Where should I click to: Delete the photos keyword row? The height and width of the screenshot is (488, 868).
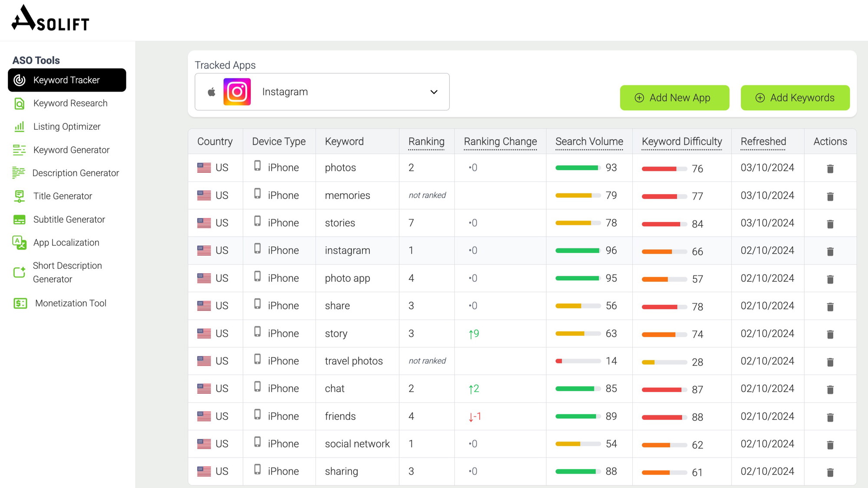coord(830,168)
